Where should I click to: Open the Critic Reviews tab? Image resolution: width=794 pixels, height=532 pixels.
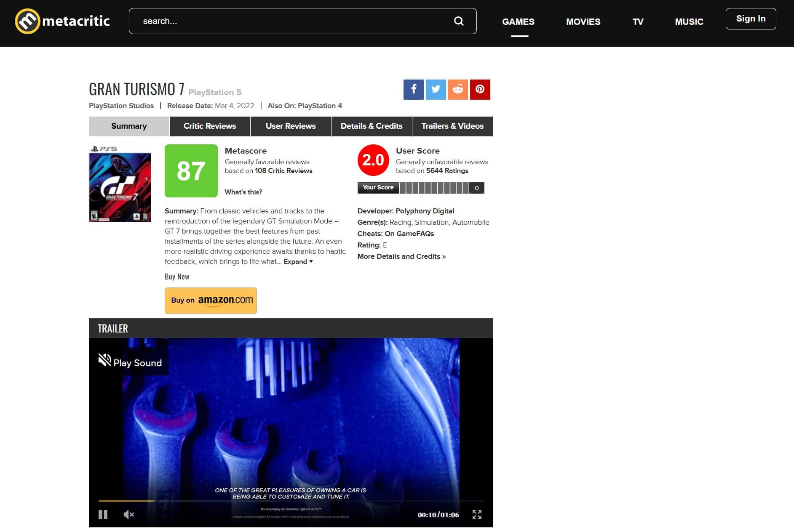click(x=209, y=126)
